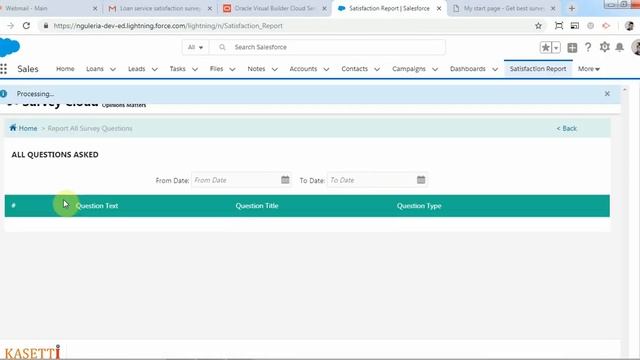Screen dimensions: 640x360
Task: Open the Notifications bell
Action: pyautogui.click(x=620, y=47)
